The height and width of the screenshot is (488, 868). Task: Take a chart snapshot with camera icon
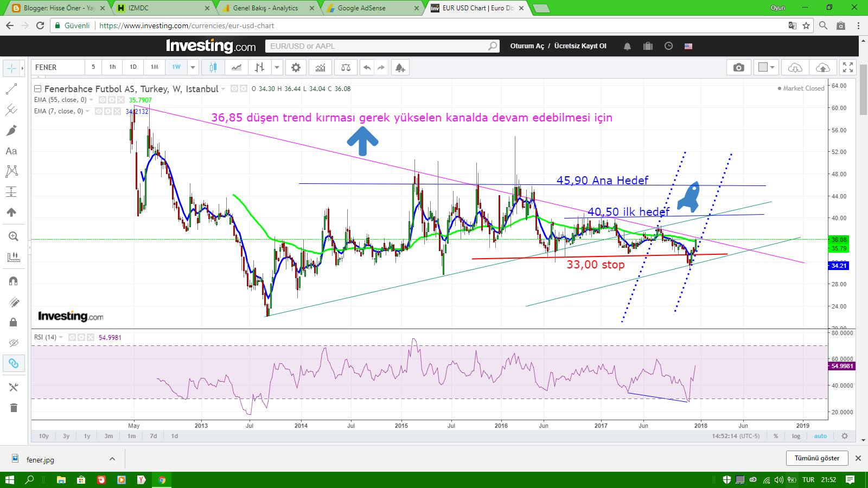738,67
